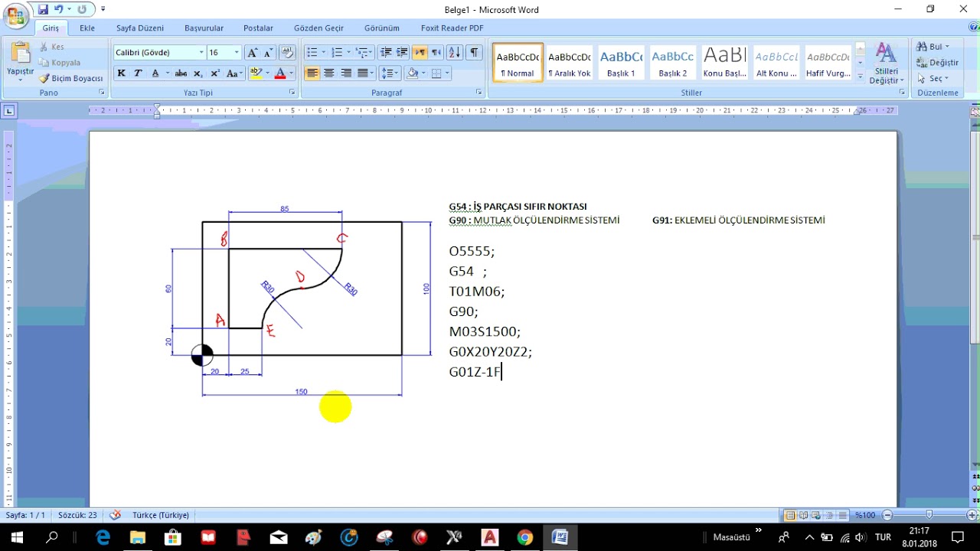Switch to the Ekle tab
Image resolution: width=980 pixels, height=551 pixels.
[87, 28]
